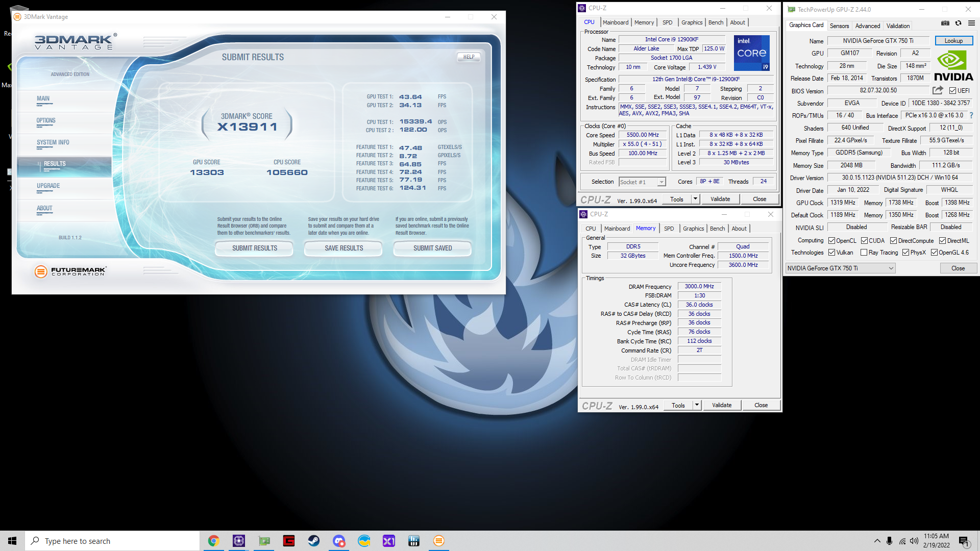Open the Socket #1 selection dropdown
Image resolution: width=980 pixels, height=551 pixels.
pos(642,182)
